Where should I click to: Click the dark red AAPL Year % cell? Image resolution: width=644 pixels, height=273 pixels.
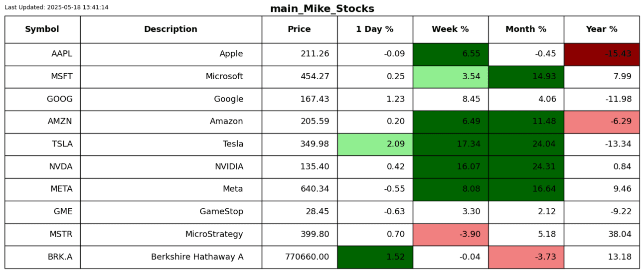point(602,54)
